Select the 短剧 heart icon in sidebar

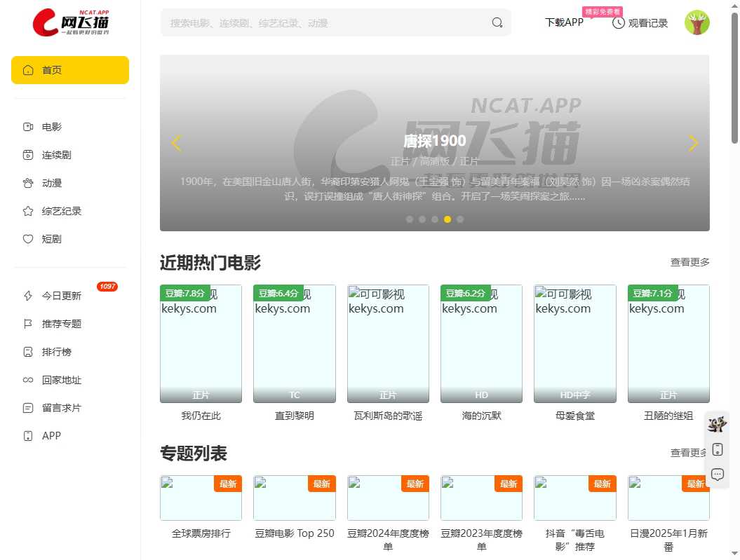point(27,239)
